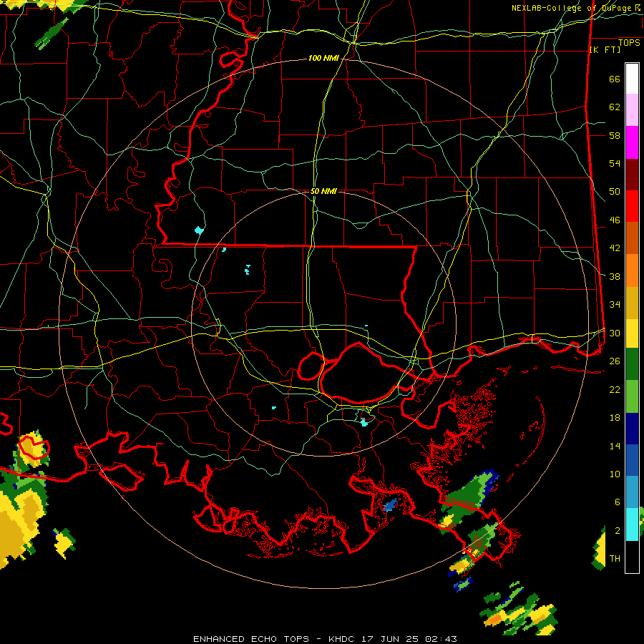Image resolution: width=644 pixels, height=644 pixels.
Task: Click the 46 legend value
Action: click(615, 220)
